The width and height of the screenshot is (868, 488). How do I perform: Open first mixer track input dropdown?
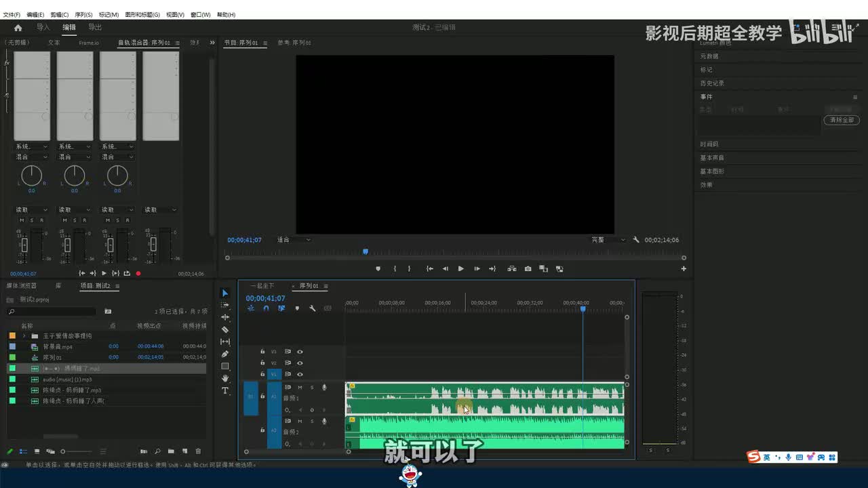(32, 146)
